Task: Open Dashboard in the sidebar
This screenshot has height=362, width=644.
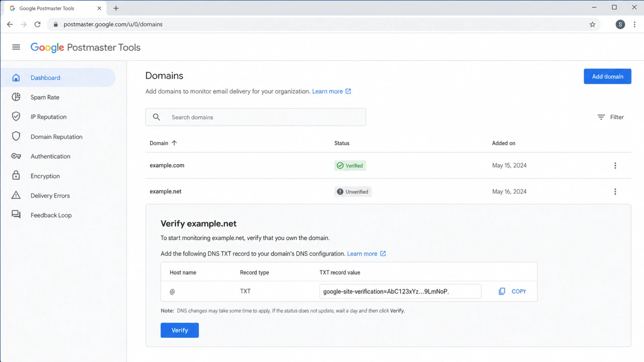Action: 58,78
